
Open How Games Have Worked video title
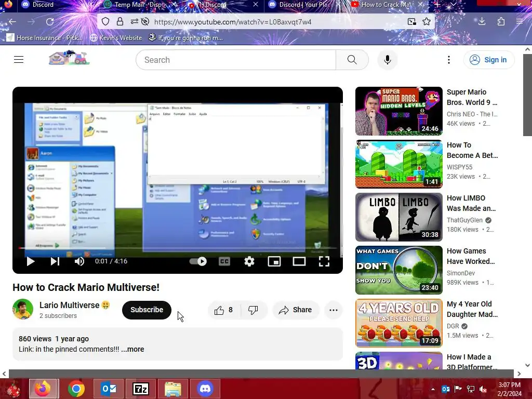tap(471, 256)
